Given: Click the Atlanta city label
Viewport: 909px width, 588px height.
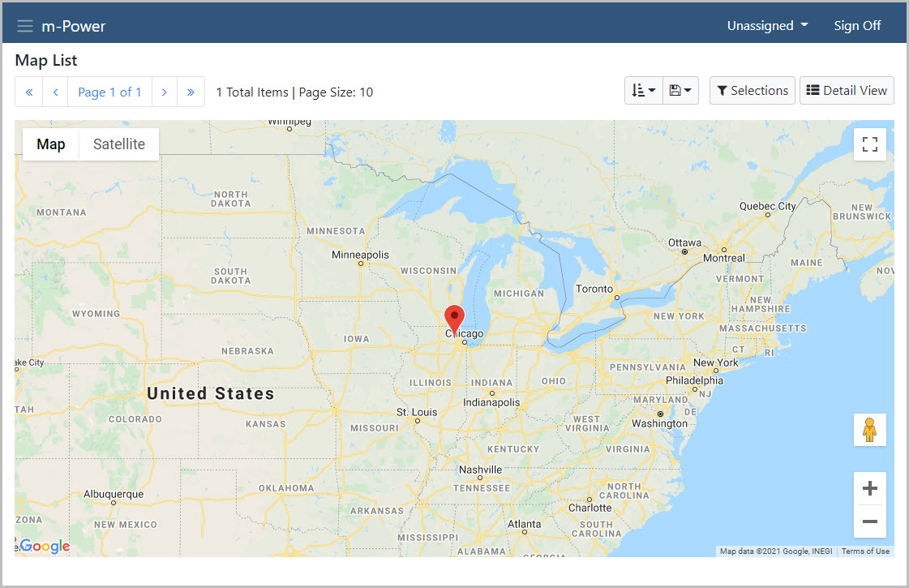Looking at the screenshot, I should tap(525, 524).
